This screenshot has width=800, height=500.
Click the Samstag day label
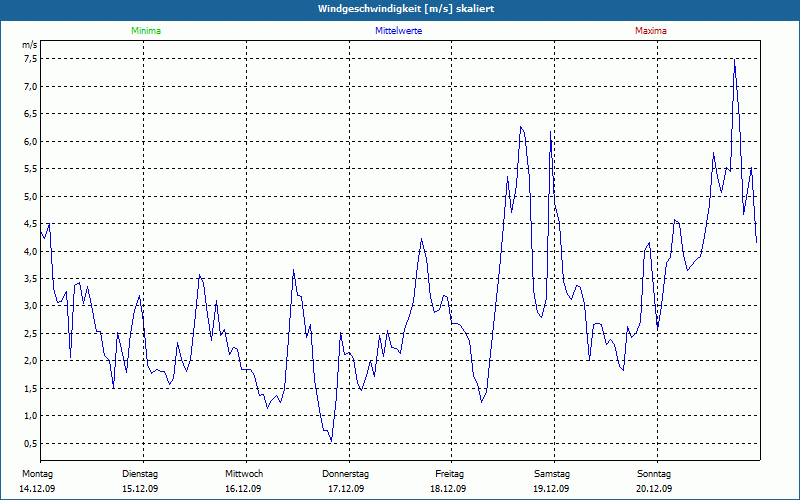point(552,474)
